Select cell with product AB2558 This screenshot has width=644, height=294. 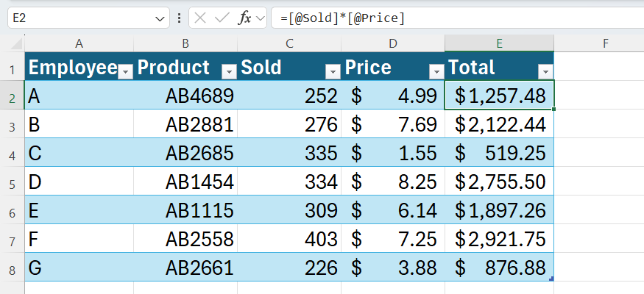click(185, 239)
